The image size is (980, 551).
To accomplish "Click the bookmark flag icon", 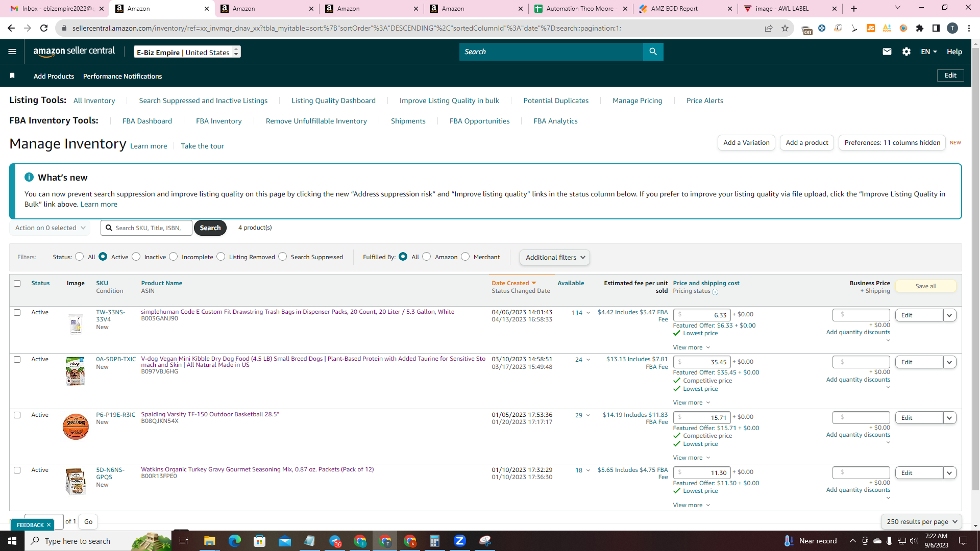I will click(x=12, y=76).
